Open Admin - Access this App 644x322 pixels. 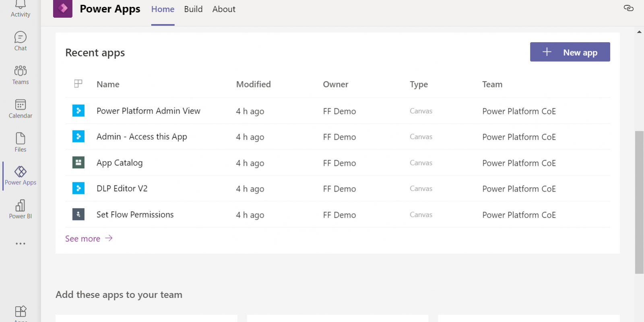pyautogui.click(x=142, y=137)
